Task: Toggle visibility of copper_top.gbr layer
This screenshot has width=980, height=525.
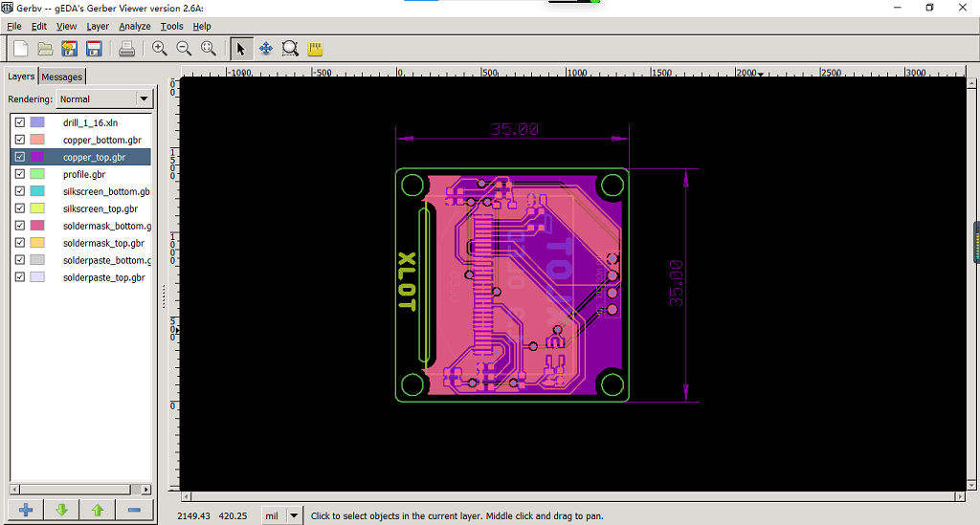Action: [20, 157]
